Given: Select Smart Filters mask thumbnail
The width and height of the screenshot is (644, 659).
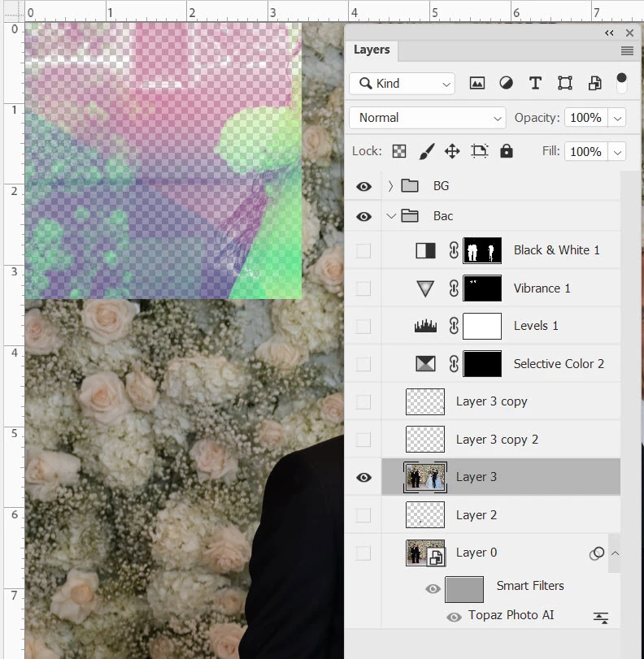Looking at the screenshot, I should click(464, 589).
